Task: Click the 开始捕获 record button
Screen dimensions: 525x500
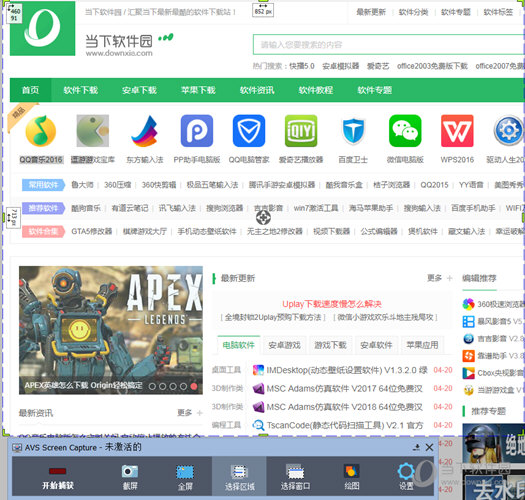Action: pos(58,477)
